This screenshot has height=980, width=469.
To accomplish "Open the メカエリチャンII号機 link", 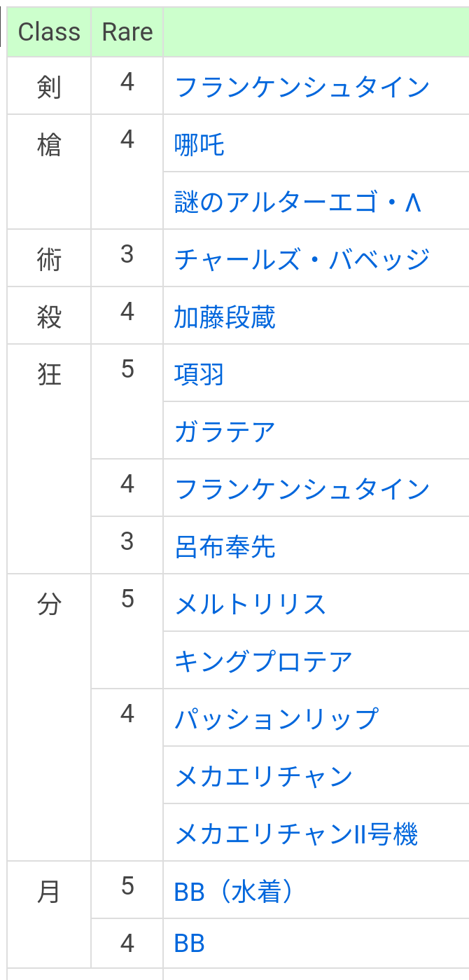I will tap(296, 834).
